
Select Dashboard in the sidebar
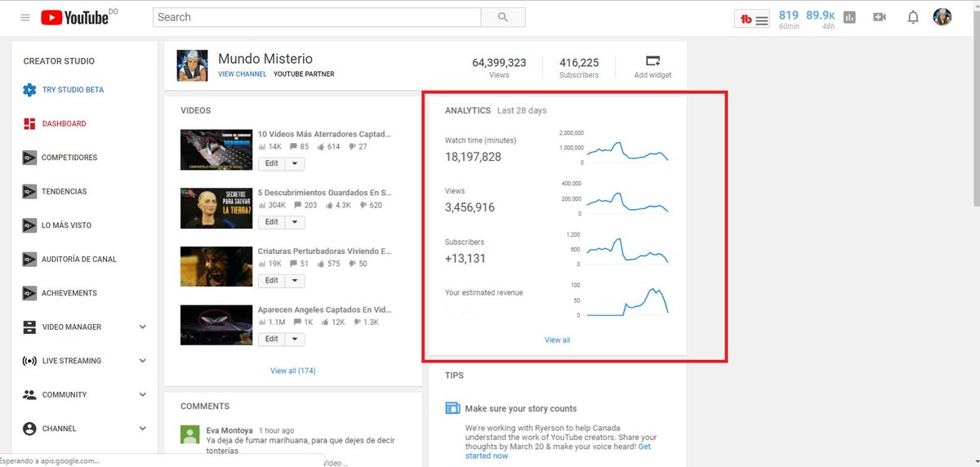tap(64, 124)
